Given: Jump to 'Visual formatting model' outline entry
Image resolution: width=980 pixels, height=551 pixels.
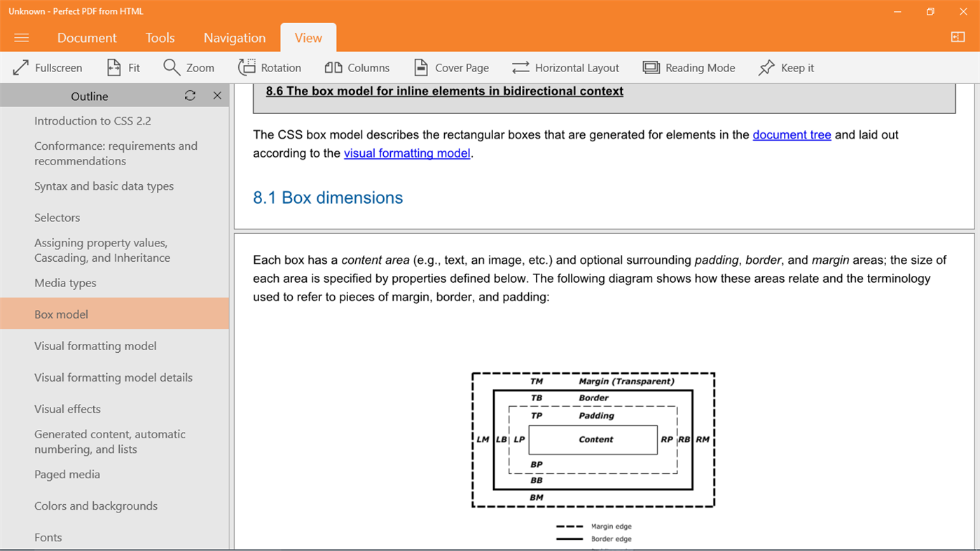Looking at the screenshot, I should (95, 345).
